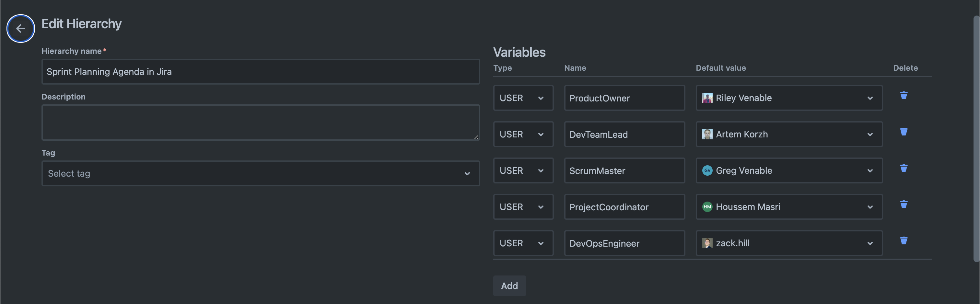The width and height of the screenshot is (980, 304).
Task: Open the Select tag dropdown
Action: point(260,173)
